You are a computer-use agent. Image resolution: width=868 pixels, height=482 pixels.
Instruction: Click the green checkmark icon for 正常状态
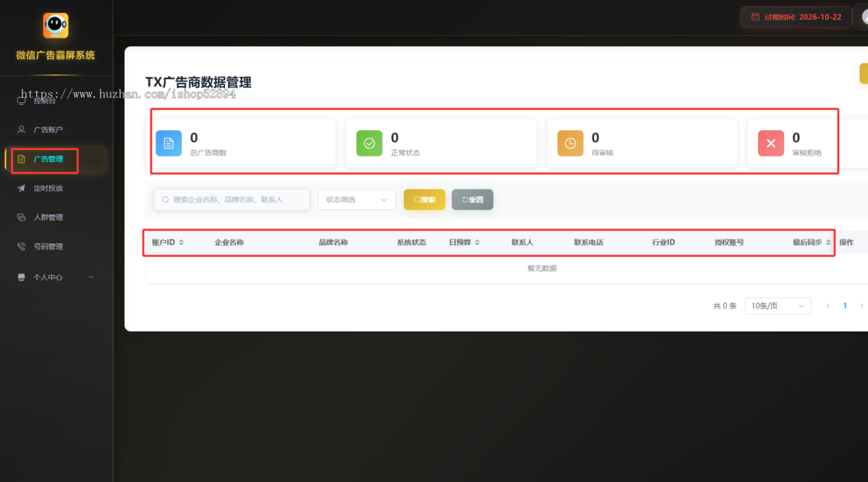[x=370, y=143]
